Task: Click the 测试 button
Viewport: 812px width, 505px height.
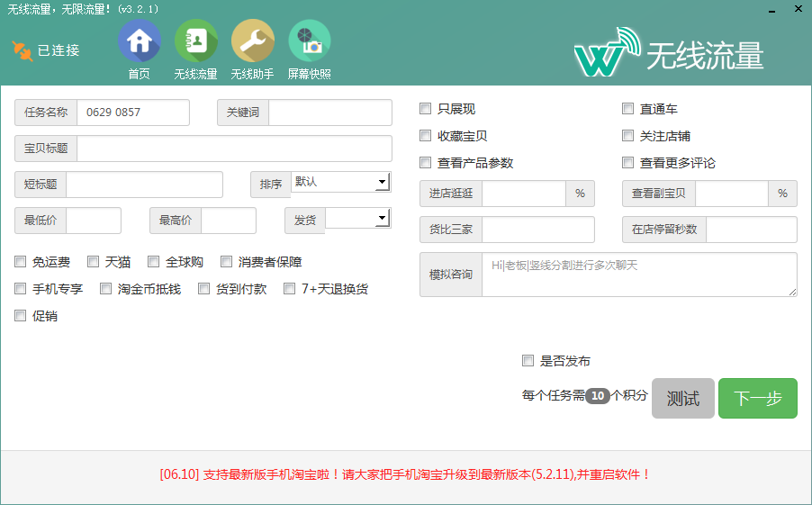Action: click(x=683, y=398)
